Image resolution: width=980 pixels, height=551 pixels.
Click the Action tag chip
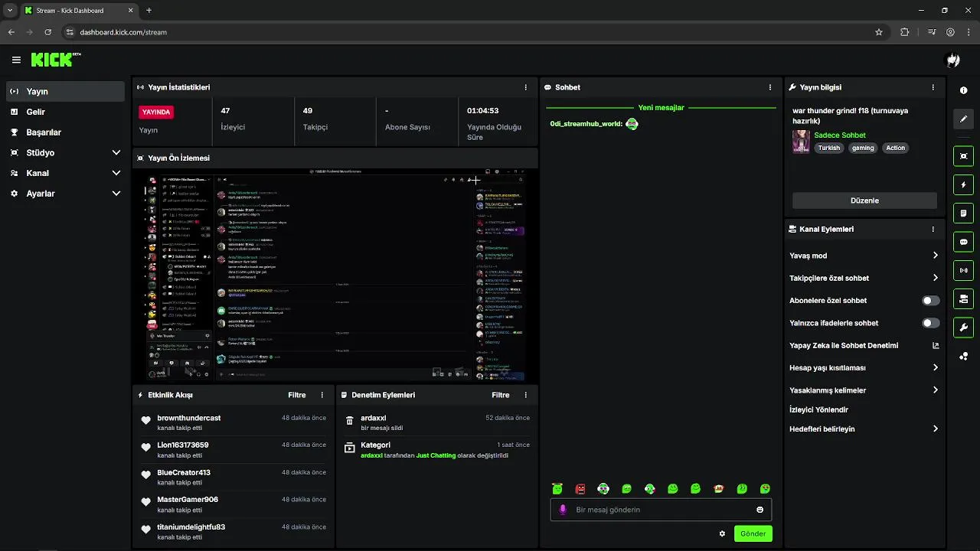(x=896, y=148)
